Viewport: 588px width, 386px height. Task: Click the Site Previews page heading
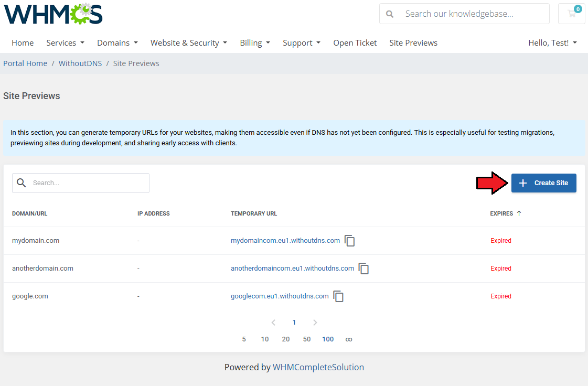[31, 95]
